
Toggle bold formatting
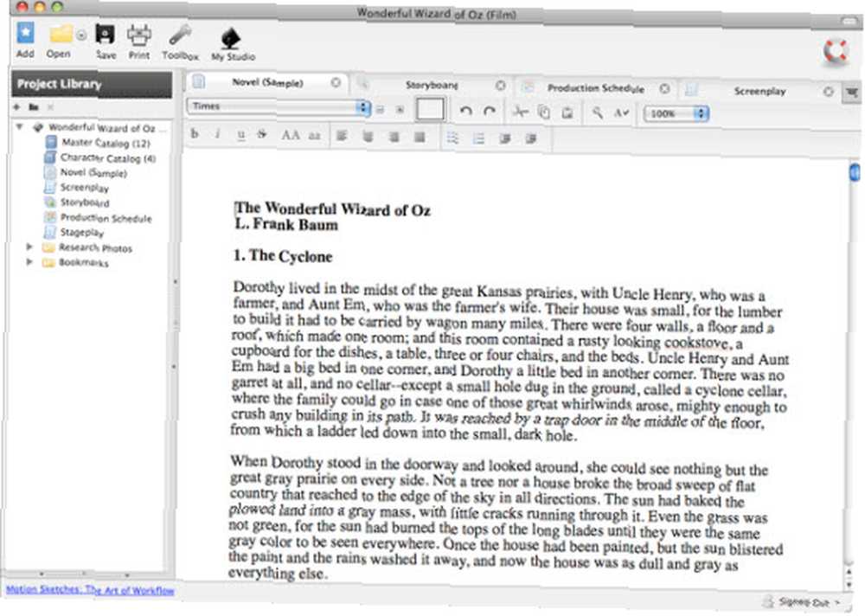click(x=194, y=133)
